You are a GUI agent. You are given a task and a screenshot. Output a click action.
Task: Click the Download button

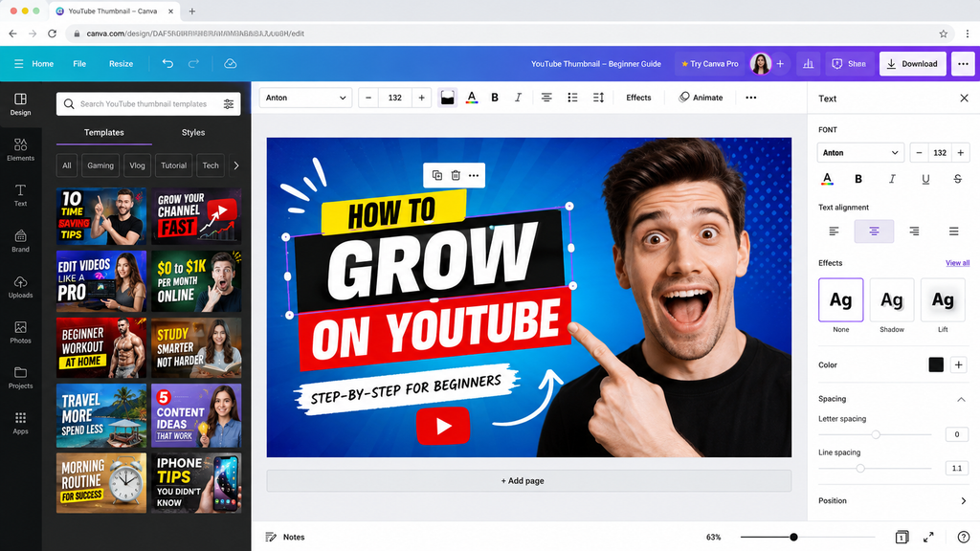pos(912,64)
